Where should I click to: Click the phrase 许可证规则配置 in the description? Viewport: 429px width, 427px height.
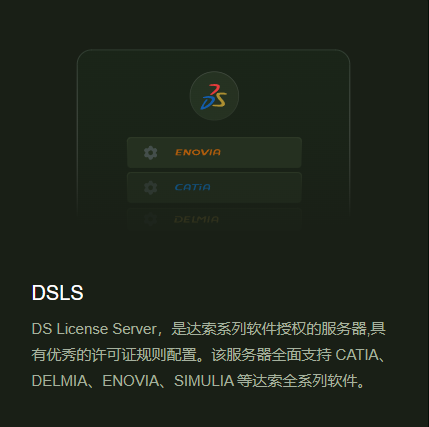144,355
